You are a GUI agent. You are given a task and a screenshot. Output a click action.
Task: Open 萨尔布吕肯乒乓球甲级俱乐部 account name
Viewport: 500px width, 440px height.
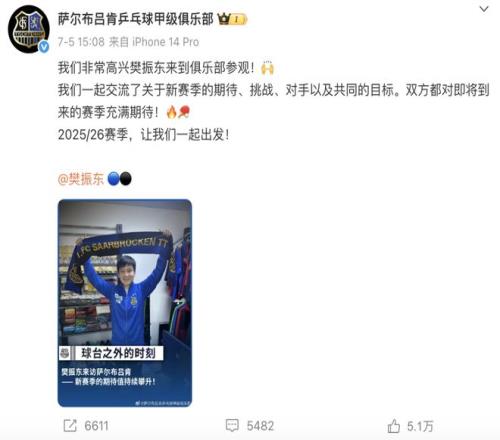[x=136, y=19]
